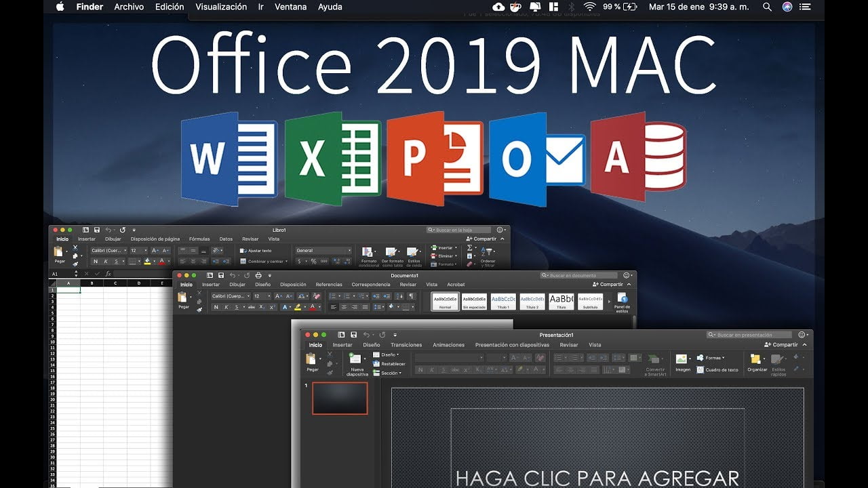Click Organizar icon in PowerPoint ribbon
The image size is (868, 488).
click(755, 359)
